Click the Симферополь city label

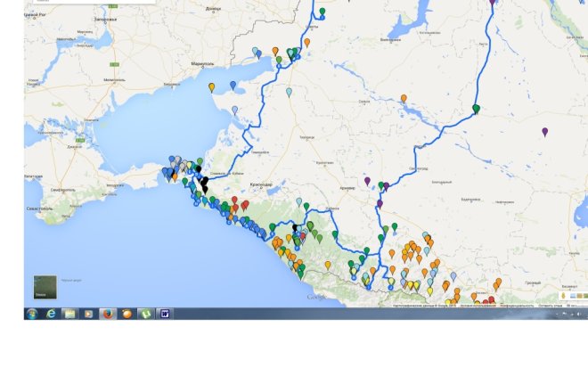[x=63, y=190]
